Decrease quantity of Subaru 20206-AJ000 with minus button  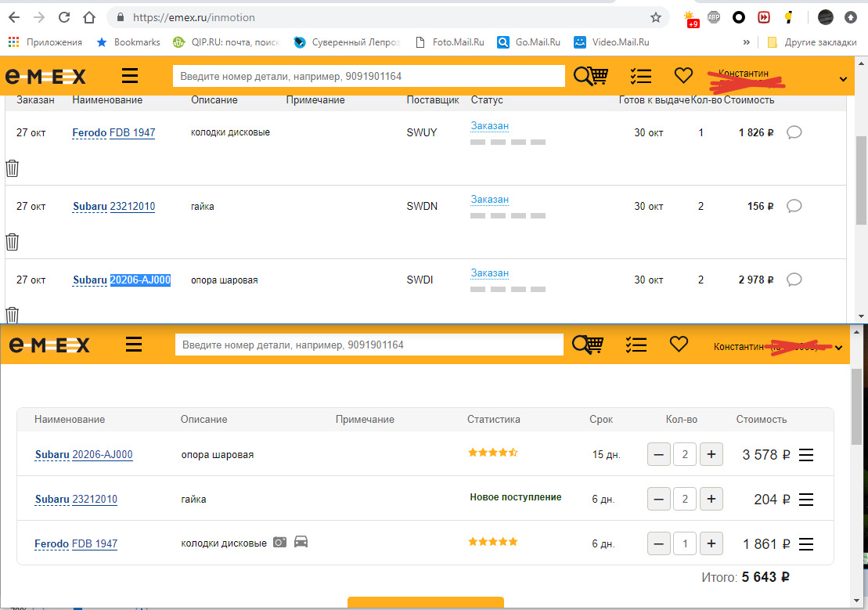[x=658, y=454]
